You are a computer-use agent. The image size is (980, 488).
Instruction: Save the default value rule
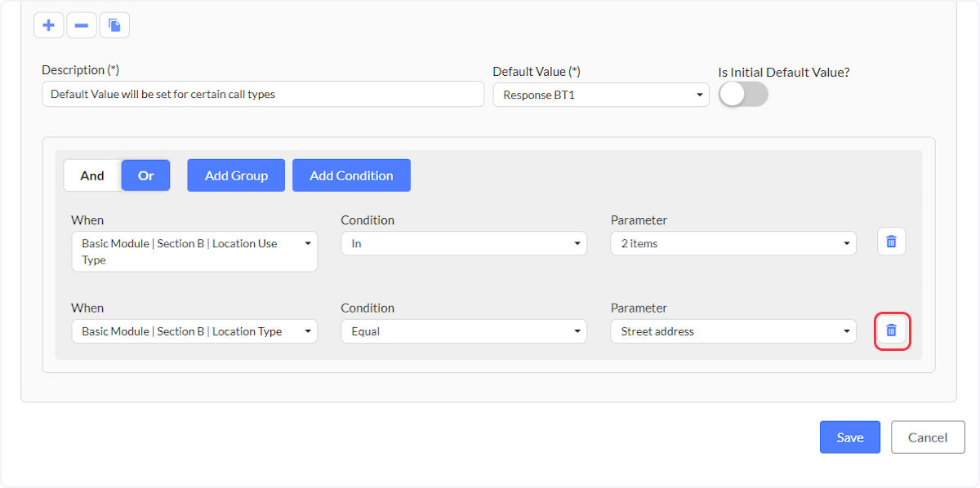click(x=850, y=437)
